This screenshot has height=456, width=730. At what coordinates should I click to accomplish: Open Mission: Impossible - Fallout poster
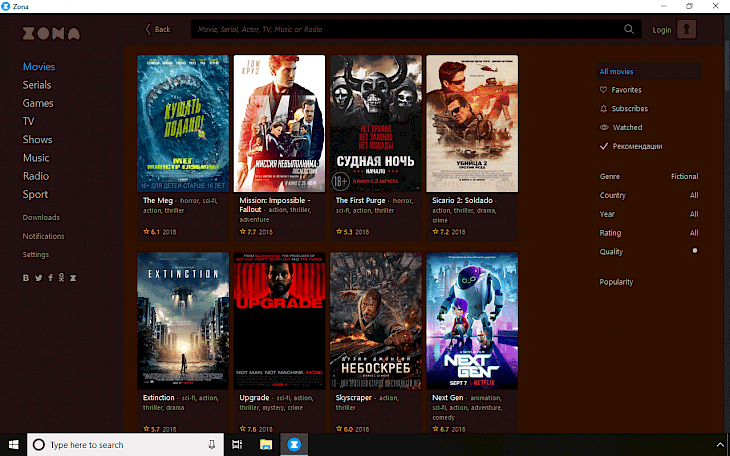coord(279,123)
